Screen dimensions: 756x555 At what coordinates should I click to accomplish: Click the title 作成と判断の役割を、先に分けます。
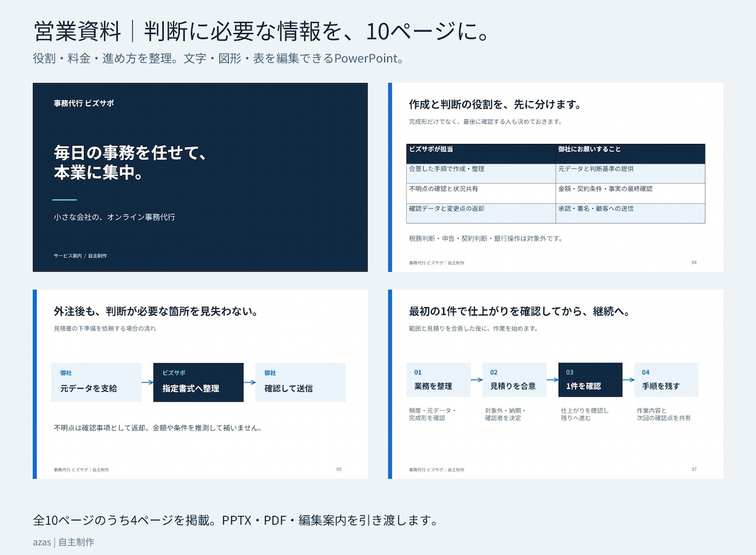[x=494, y=104]
